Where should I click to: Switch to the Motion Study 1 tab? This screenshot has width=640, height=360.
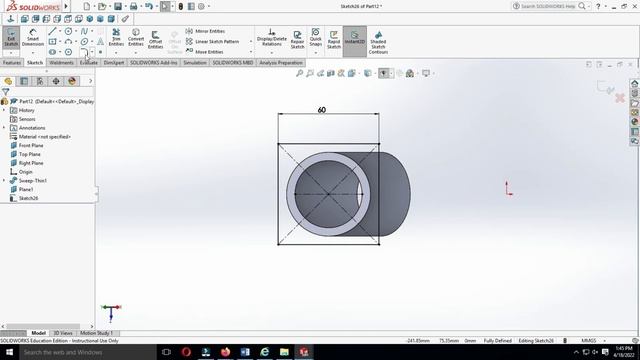point(96,333)
